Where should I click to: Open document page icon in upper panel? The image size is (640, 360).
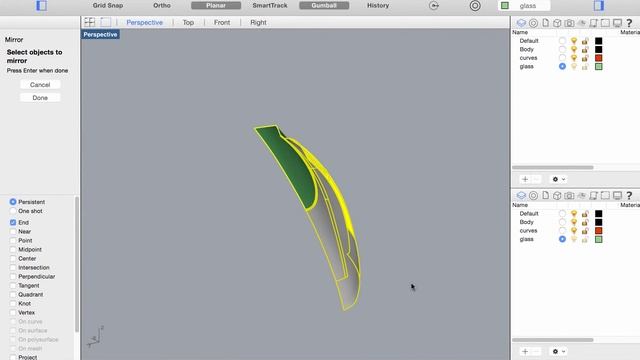546,23
